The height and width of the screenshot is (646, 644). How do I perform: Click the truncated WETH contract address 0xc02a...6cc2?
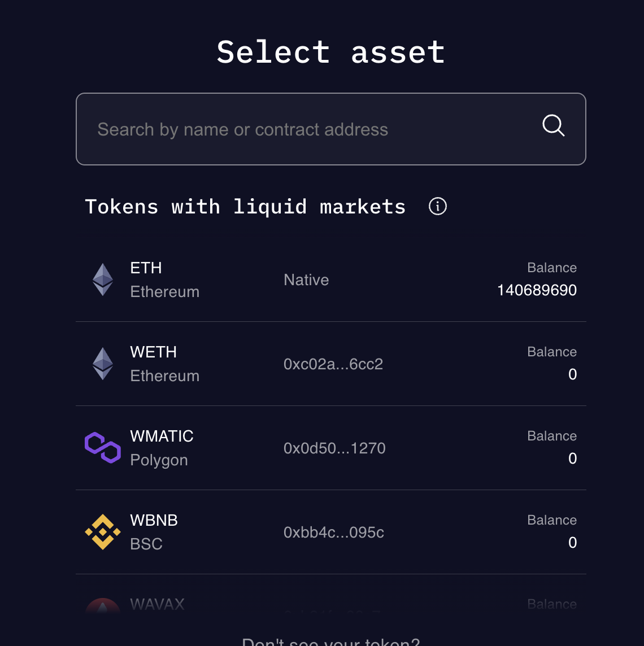(x=333, y=364)
